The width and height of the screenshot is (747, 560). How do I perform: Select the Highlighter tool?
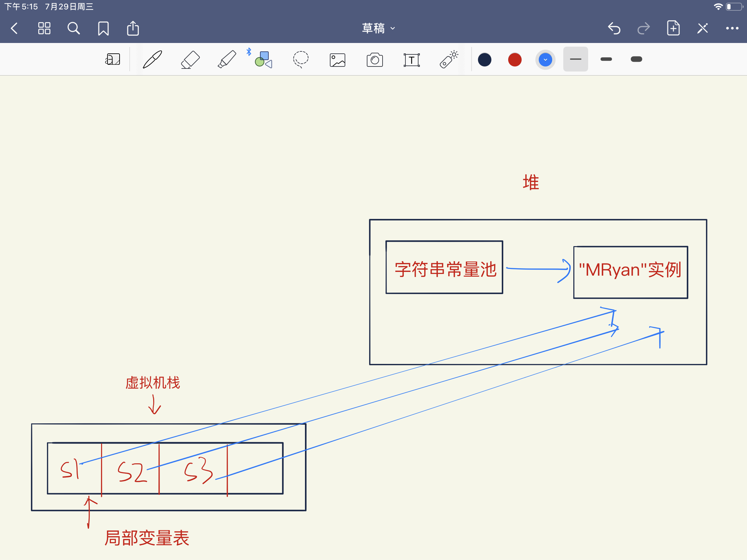click(227, 59)
